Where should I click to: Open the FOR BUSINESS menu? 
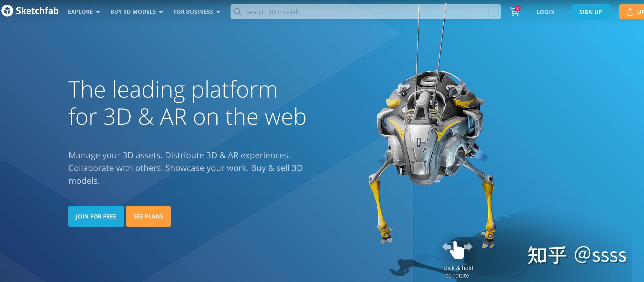coord(193,12)
